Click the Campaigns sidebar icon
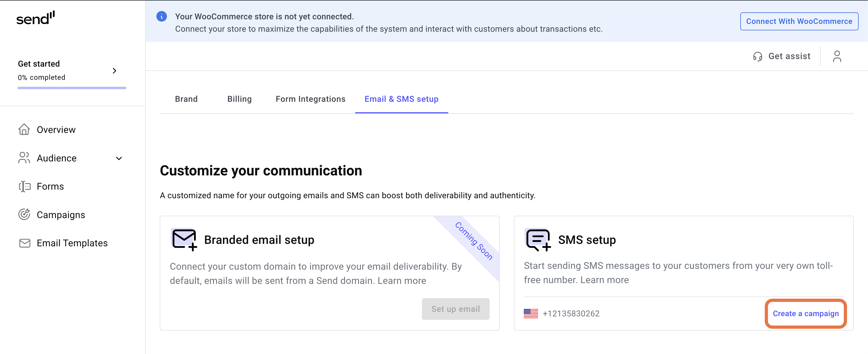Viewport: 868px width, 354px height. [x=24, y=215]
